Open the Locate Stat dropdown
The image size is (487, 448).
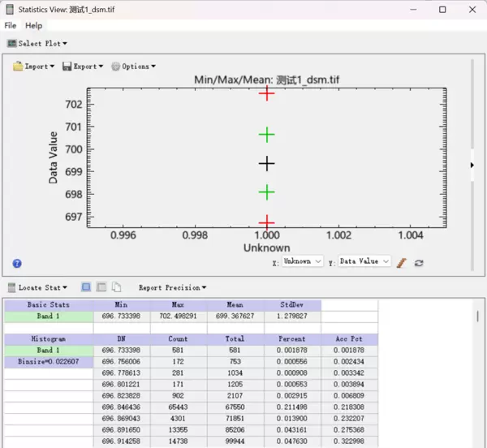40,287
